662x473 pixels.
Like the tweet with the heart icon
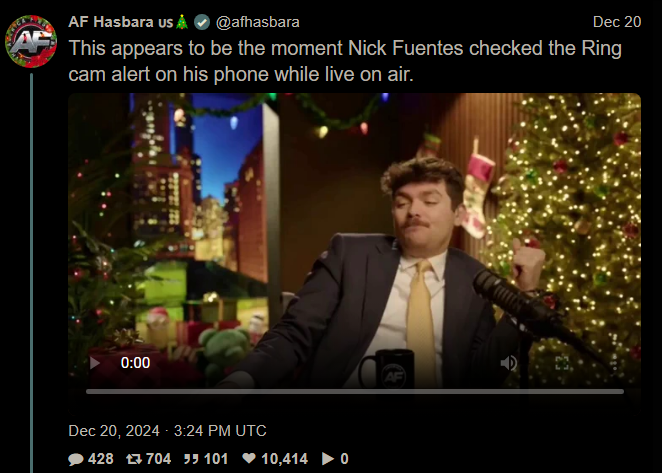249,458
